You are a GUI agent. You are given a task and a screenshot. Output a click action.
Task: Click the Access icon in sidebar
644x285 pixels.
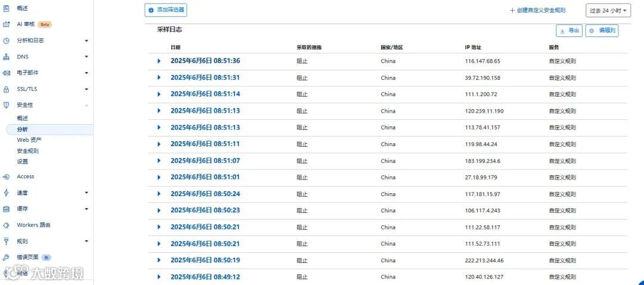[6, 176]
